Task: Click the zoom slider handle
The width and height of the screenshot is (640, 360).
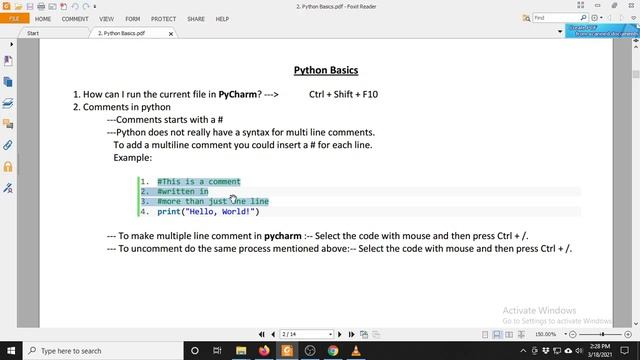Action: 602,334
